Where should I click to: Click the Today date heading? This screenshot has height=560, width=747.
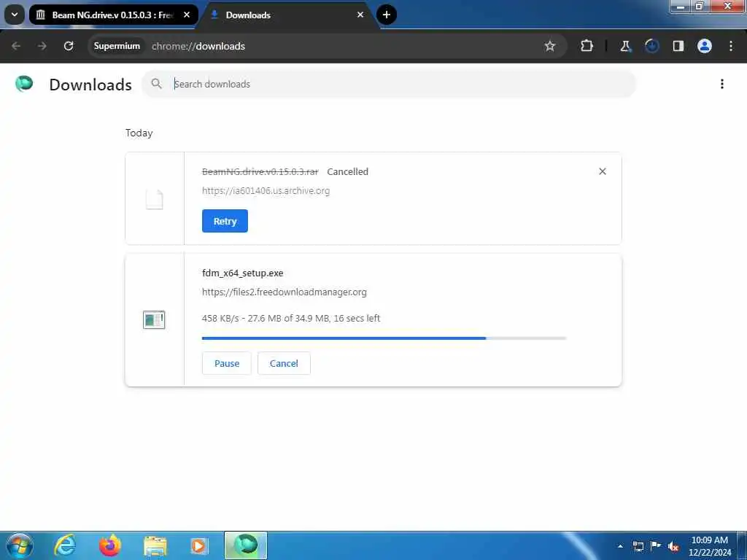point(139,133)
